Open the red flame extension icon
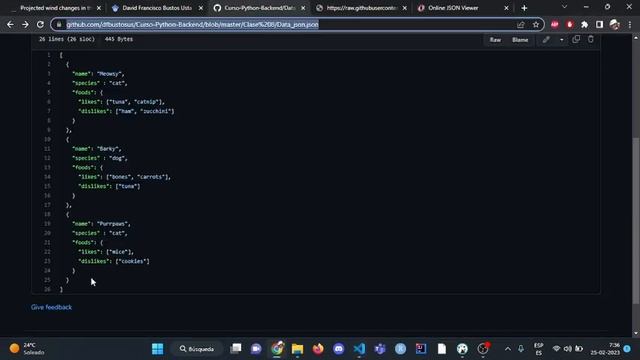Viewport: 640px width, 360px height. coord(570,24)
